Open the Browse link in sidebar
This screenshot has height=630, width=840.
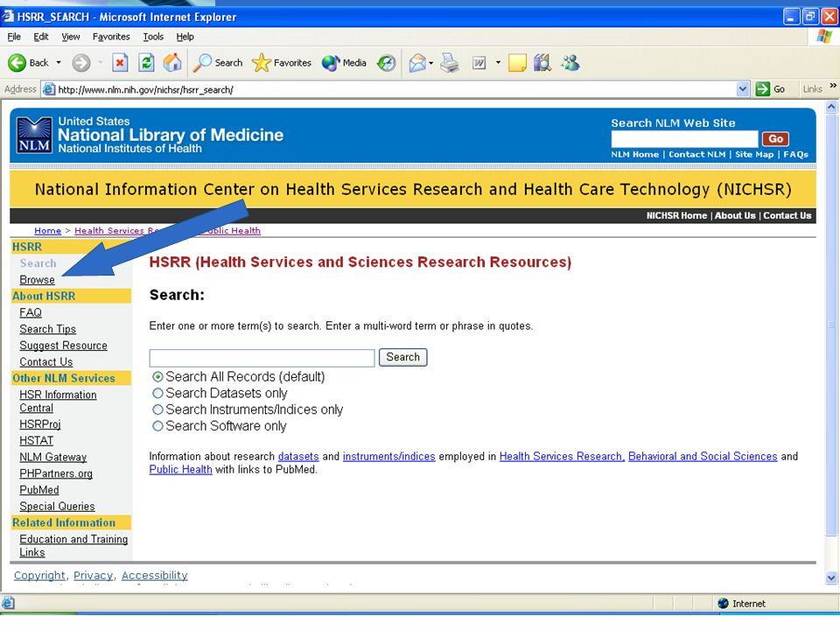pyautogui.click(x=37, y=280)
